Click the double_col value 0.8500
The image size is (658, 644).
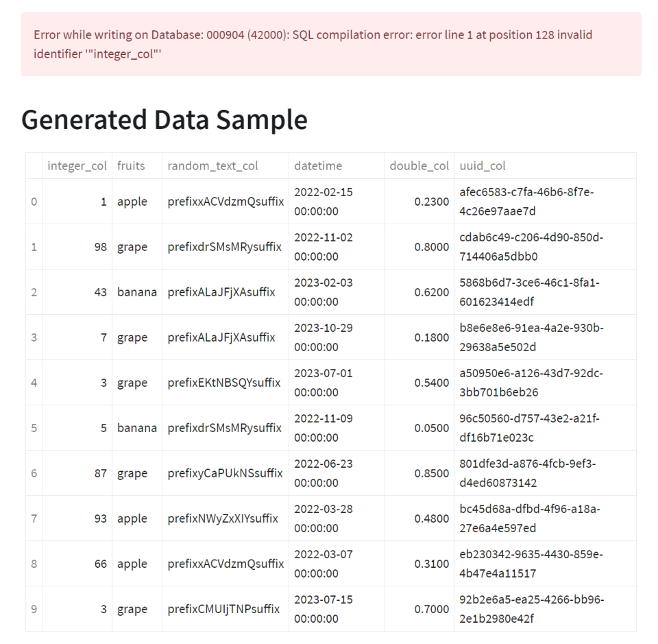point(432,473)
